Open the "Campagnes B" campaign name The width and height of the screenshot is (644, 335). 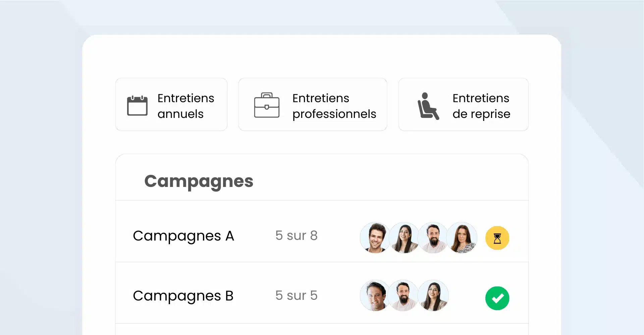183,296
